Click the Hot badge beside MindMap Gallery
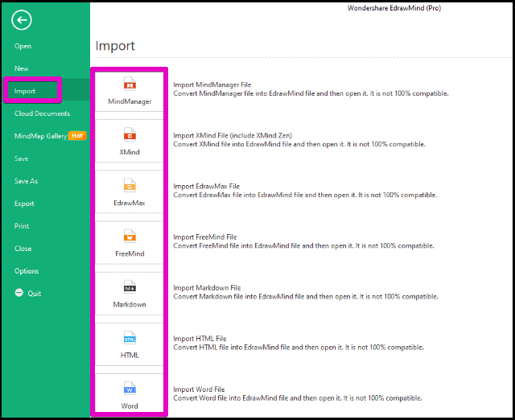 pyautogui.click(x=77, y=136)
